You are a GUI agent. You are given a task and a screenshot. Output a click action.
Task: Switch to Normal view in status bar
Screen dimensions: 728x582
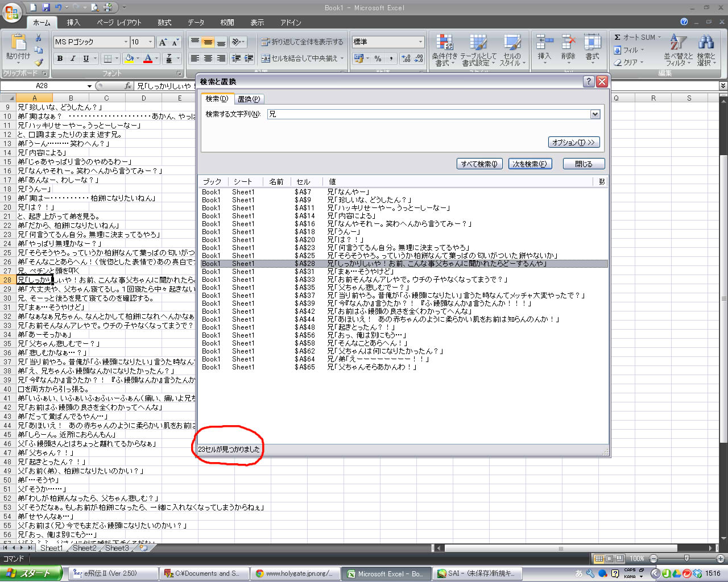click(x=598, y=559)
